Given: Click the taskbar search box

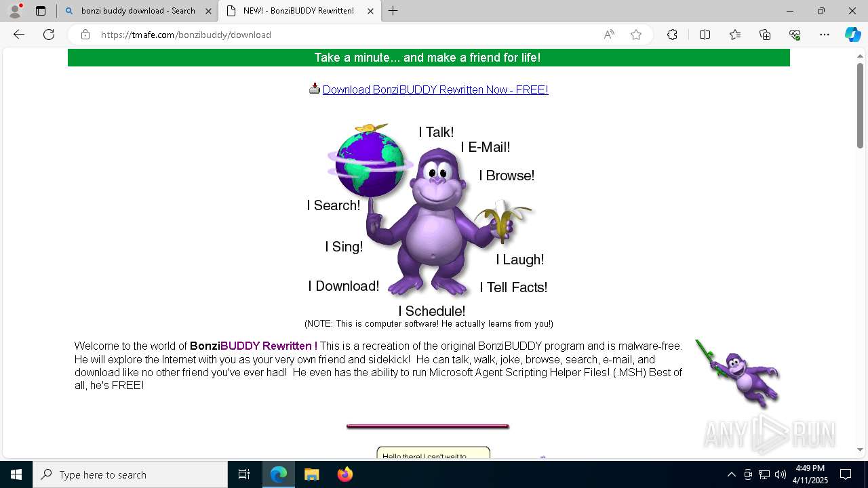Looking at the screenshot, I should point(130,474).
